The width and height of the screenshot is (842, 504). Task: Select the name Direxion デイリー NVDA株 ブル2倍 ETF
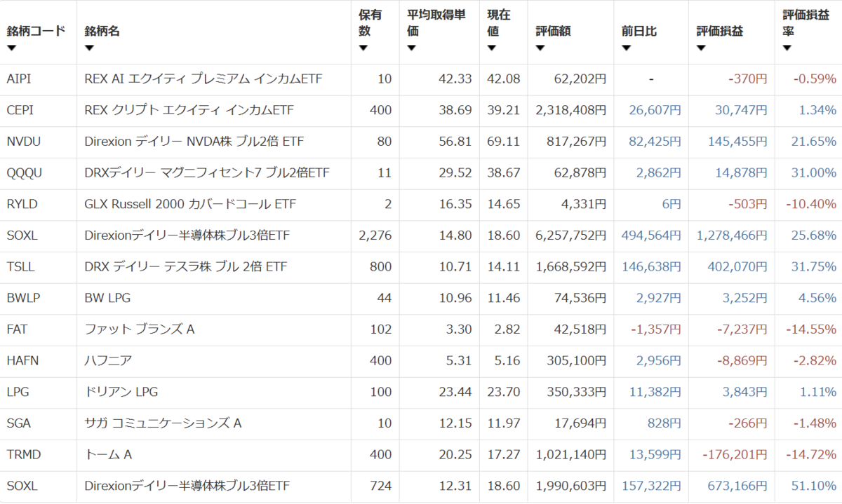click(x=194, y=142)
